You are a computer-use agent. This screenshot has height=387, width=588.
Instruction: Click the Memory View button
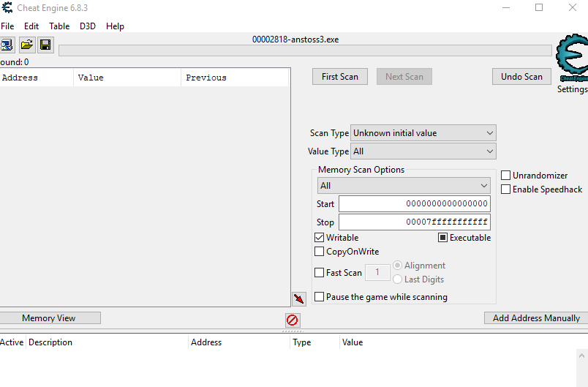tap(49, 318)
